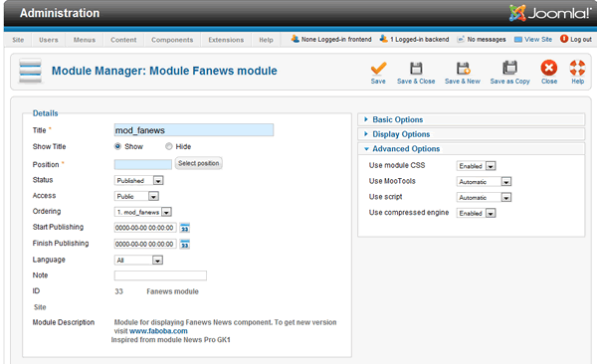Click the Finish Publishing date field
The image size is (597, 364).
tap(145, 244)
